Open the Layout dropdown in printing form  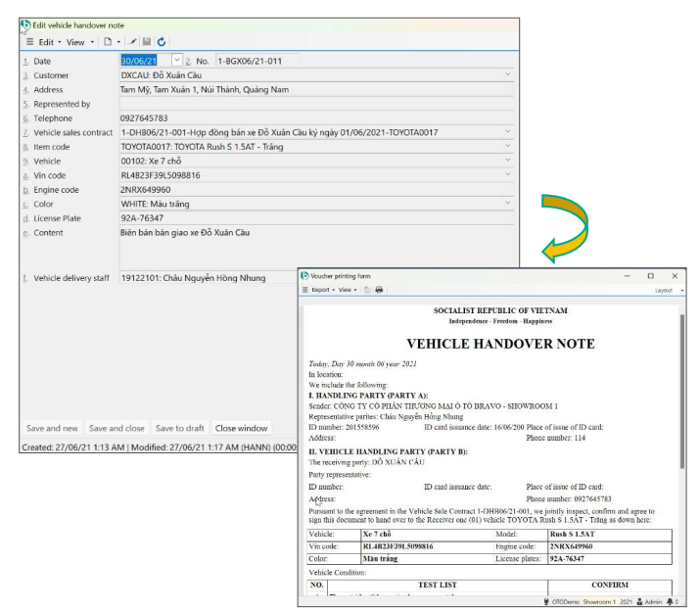[x=666, y=290]
